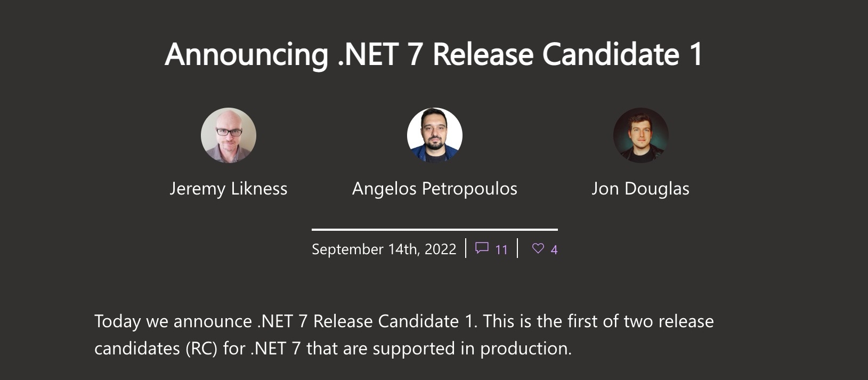
Task: Click the white horizontal divider above date
Action: (435, 230)
